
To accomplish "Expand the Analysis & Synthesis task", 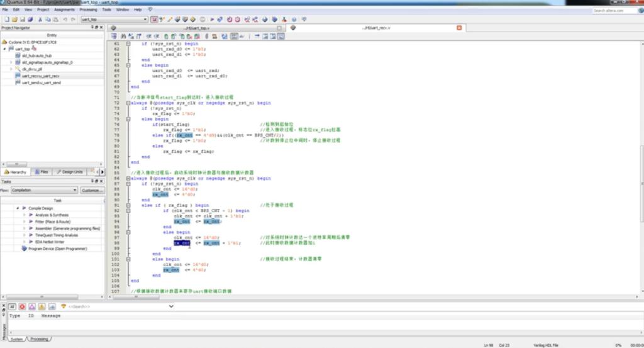I will coord(25,215).
